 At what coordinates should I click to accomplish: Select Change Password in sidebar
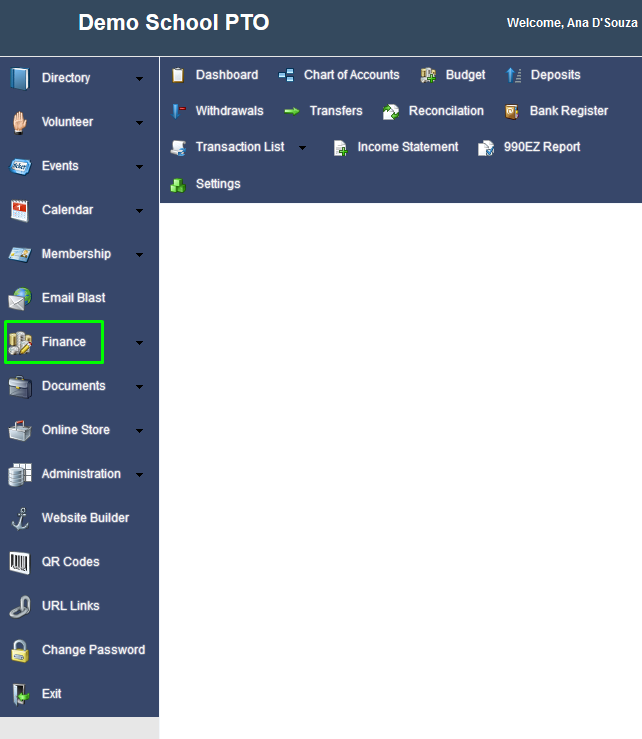[93, 650]
